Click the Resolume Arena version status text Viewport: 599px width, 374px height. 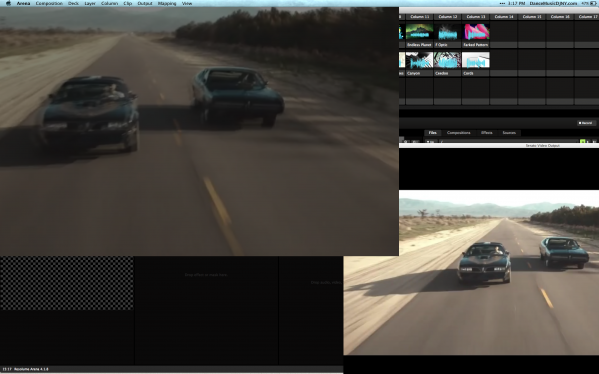[31, 369]
